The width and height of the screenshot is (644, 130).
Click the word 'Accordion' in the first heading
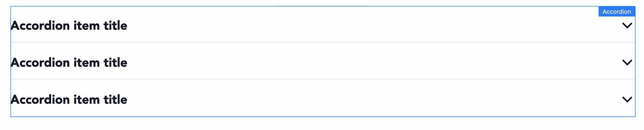(x=40, y=25)
